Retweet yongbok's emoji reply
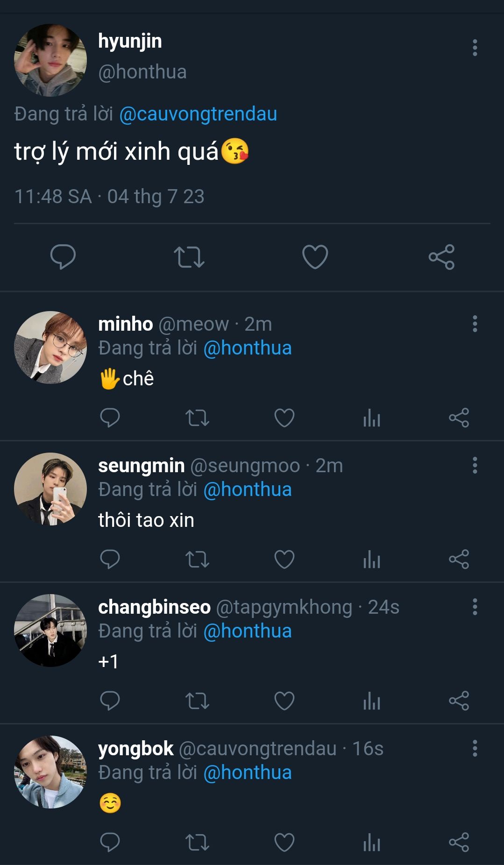 (197, 842)
